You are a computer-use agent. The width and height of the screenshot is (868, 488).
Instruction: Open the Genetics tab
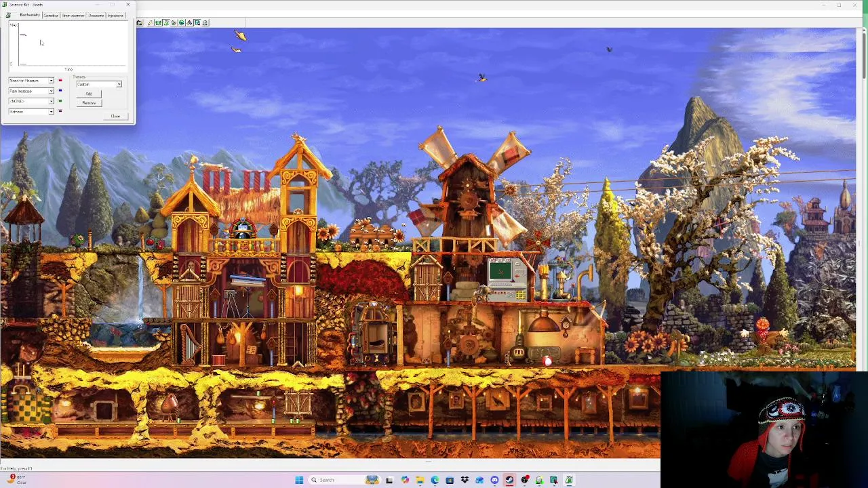51,16
